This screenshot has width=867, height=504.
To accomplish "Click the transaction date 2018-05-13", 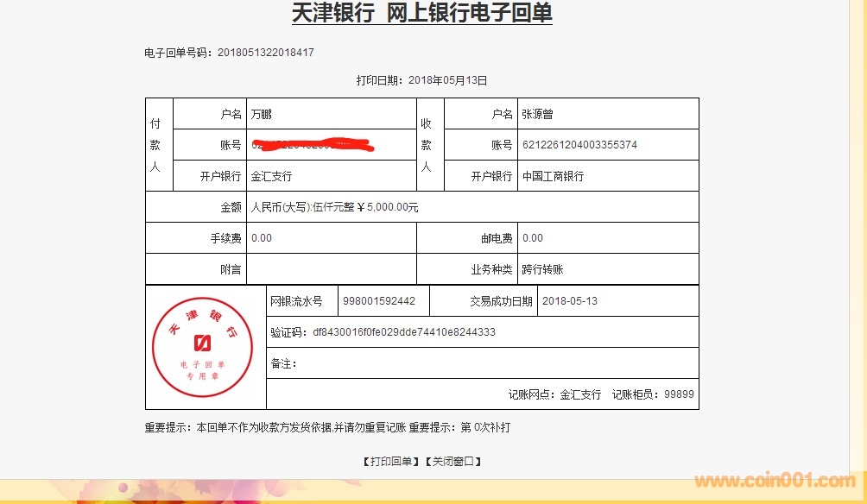I will point(570,301).
